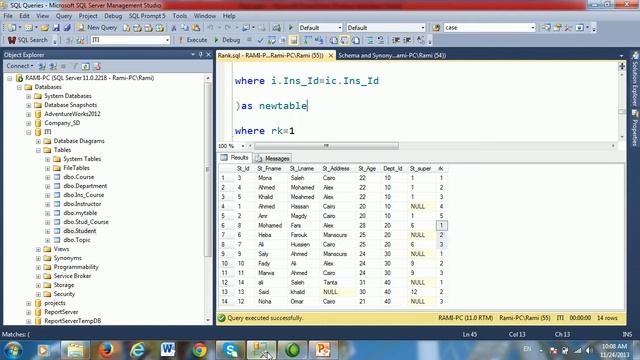Click the Cancel Executing Query stop icon
Viewport: 640px width, 360px height.
pyautogui.click(x=249, y=40)
